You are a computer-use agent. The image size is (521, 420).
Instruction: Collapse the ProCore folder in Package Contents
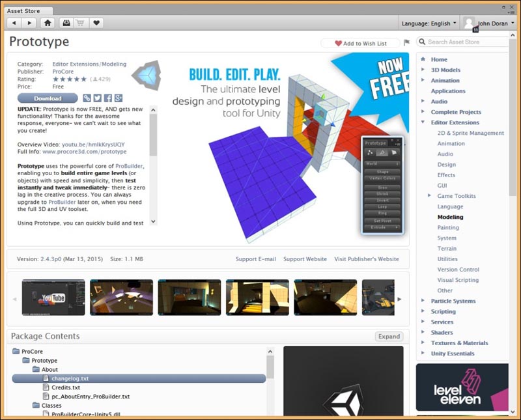click(16, 351)
